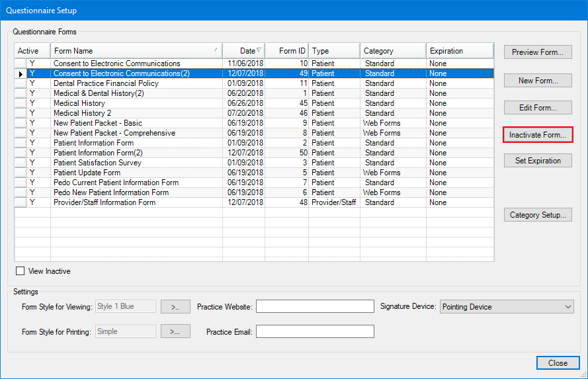Open Category Setup
Screen dimensions: 588x379
[x=537, y=215]
